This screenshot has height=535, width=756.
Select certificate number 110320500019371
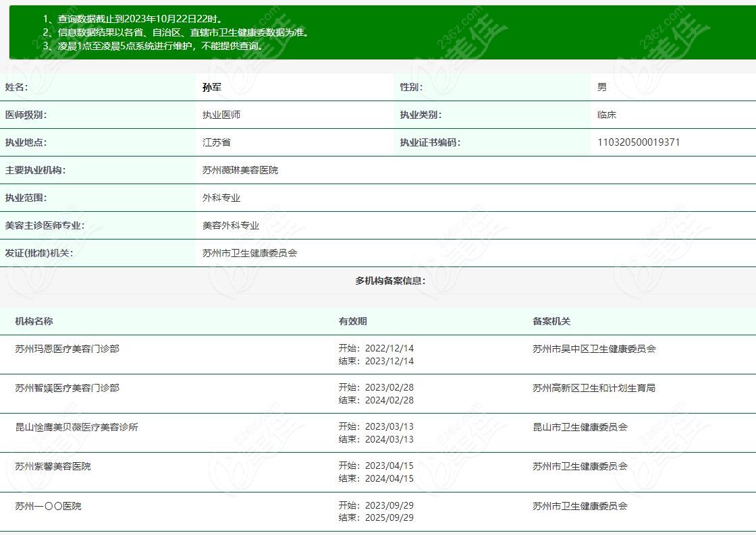point(639,142)
